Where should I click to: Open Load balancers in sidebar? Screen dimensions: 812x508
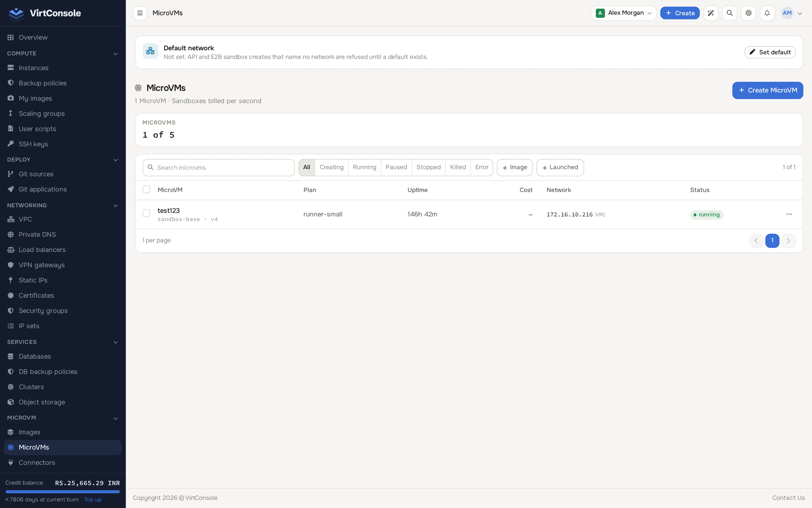(62, 250)
